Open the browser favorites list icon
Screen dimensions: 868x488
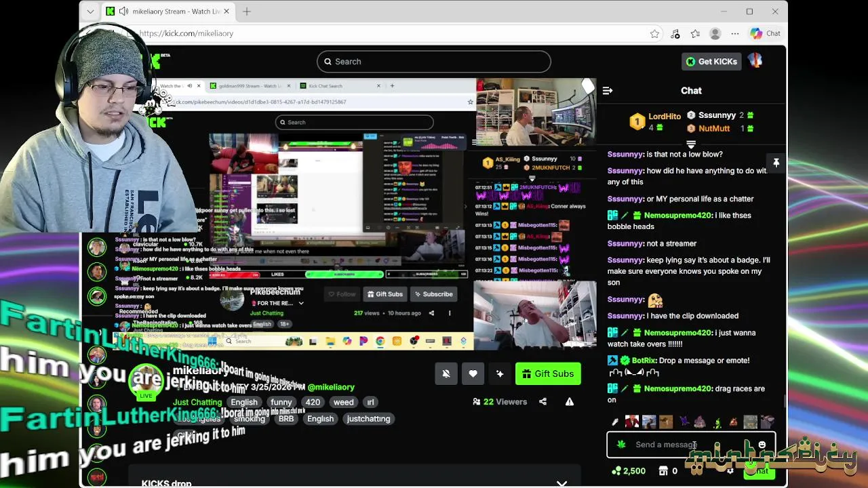(695, 34)
